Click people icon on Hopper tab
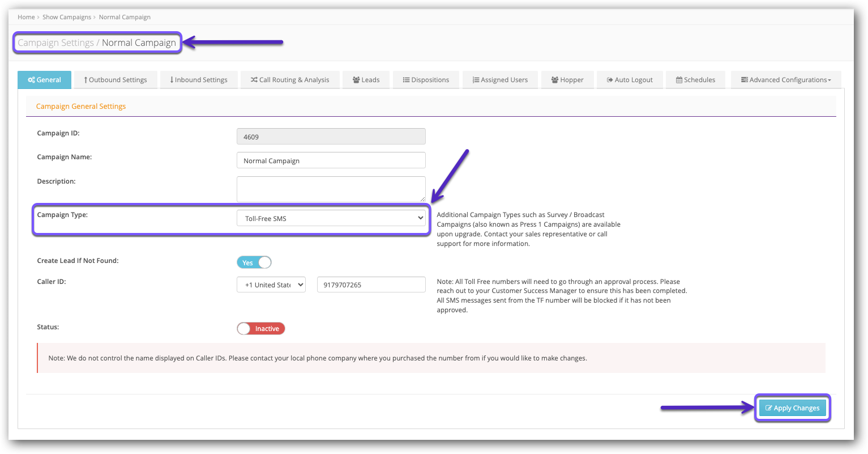 tap(555, 80)
